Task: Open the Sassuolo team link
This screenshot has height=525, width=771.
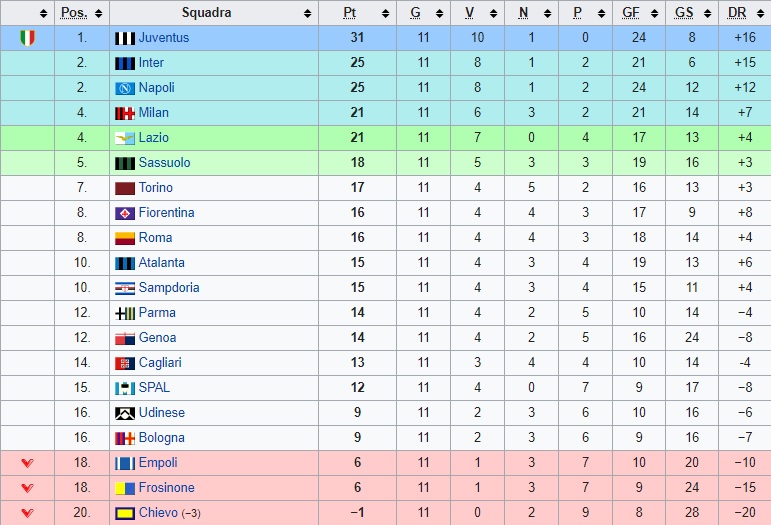Action: [164, 163]
